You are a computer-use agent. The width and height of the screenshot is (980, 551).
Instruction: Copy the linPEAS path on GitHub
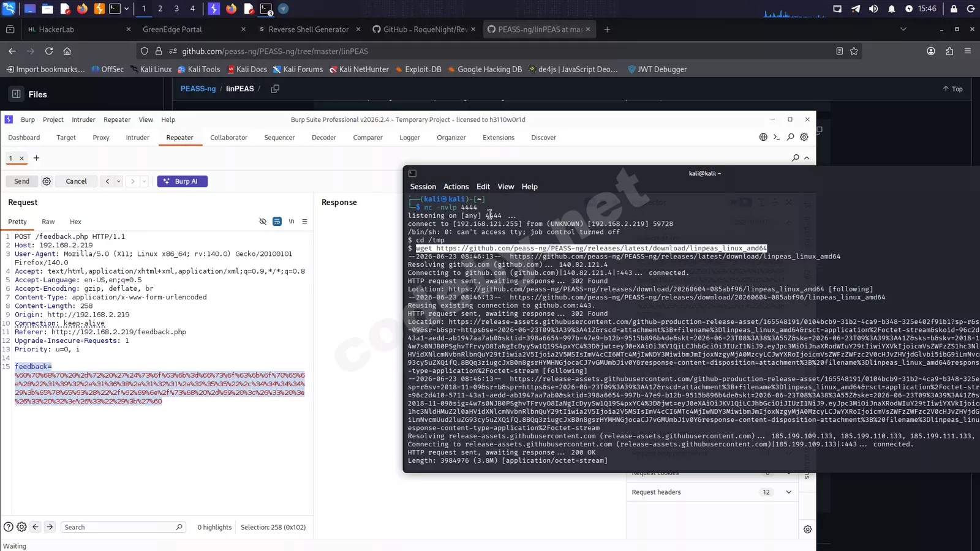point(275,89)
